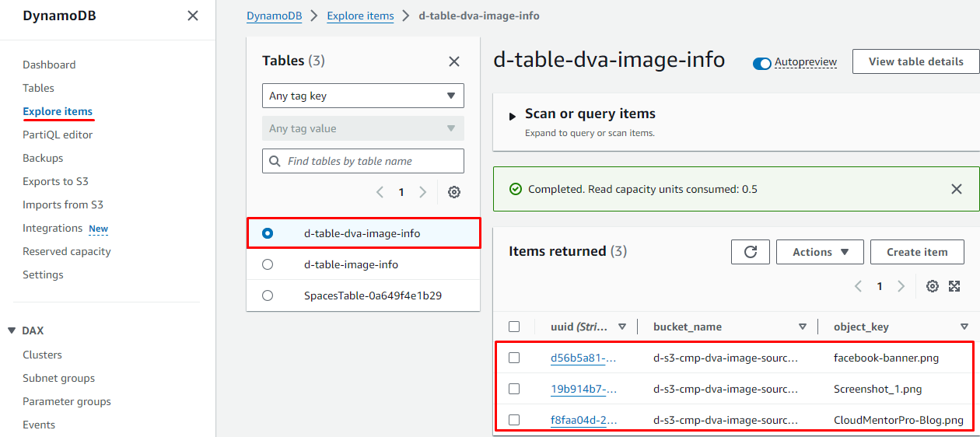Open the Actions dropdown menu
The height and width of the screenshot is (437, 980).
820,252
